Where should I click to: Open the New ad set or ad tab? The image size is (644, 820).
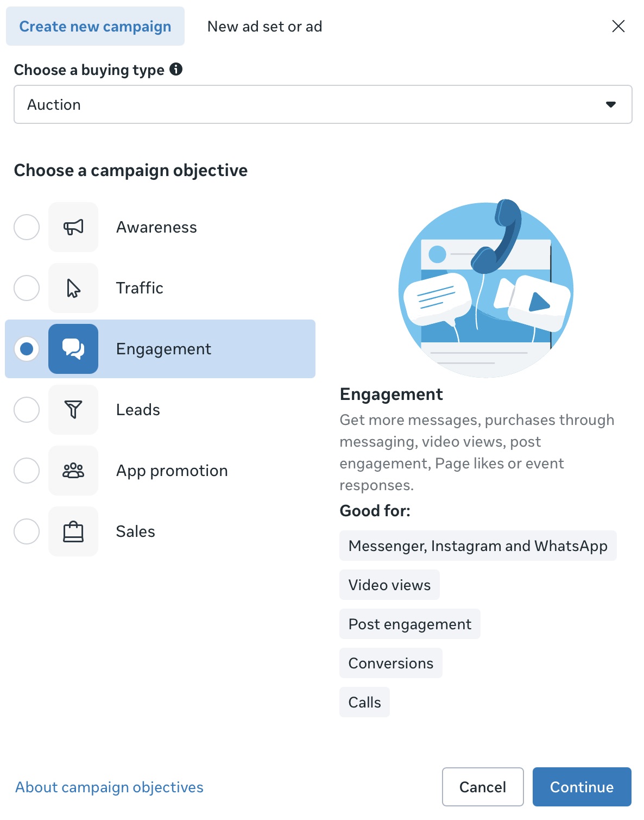pyautogui.click(x=264, y=26)
